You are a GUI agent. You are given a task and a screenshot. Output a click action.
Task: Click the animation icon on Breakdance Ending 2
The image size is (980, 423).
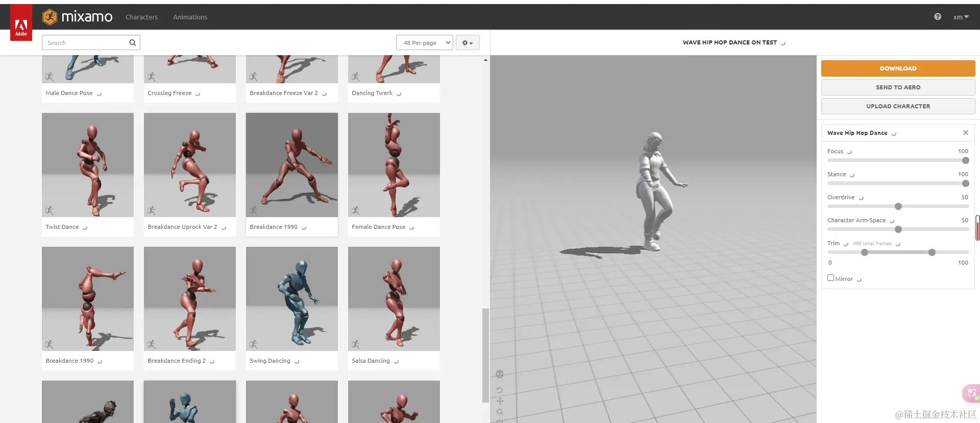151,344
